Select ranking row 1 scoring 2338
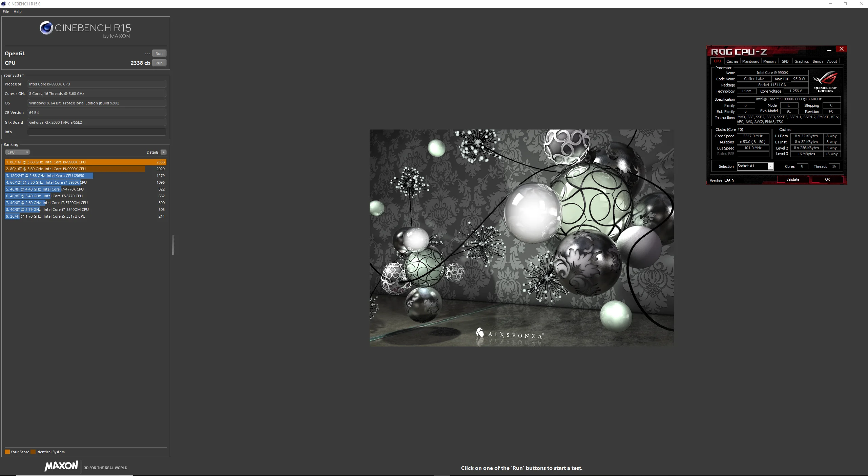 coord(85,162)
